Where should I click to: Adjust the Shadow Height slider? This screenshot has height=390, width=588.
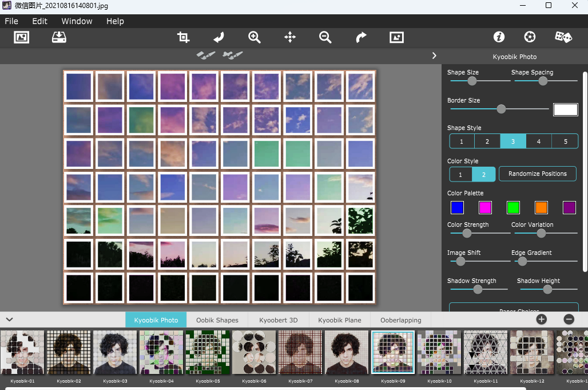pos(547,289)
